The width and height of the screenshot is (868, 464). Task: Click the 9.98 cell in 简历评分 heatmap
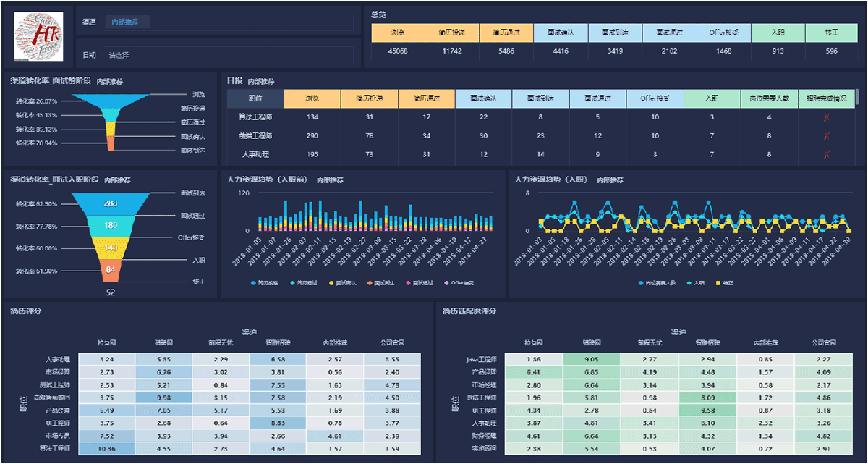(x=163, y=397)
